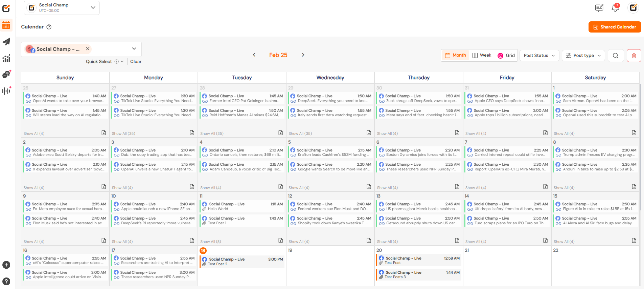
Task: Open the analytics bar-chart icon in sidebar
Action: tap(6, 58)
